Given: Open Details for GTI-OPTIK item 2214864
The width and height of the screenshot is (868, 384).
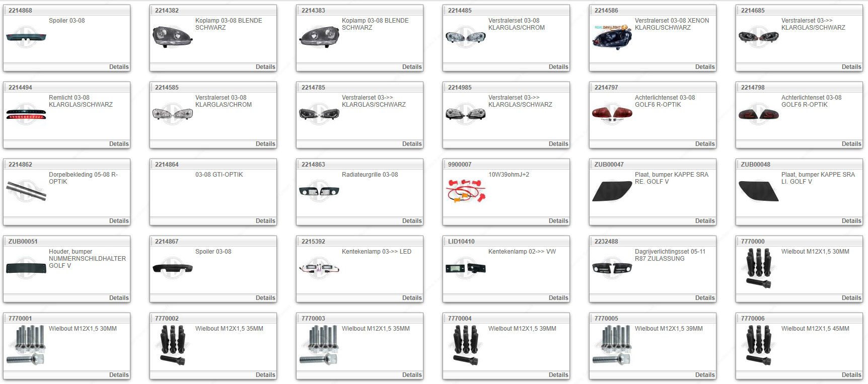Looking at the screenshot, I should pyautogui.click(x=265, y=221).
